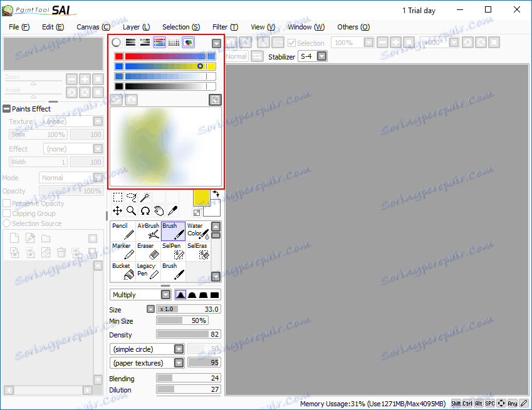Adjust the Blending slider
The image size is (532, 410).
tap(189, 378)
